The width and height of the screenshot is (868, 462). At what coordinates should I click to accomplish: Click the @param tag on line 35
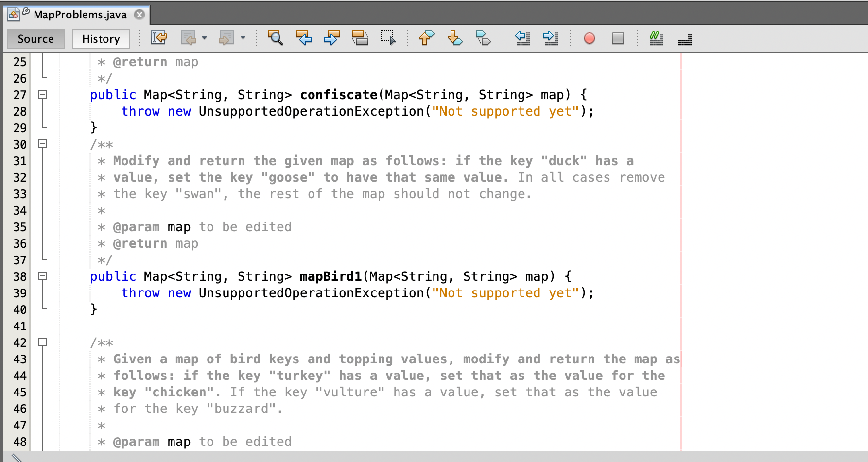[x=136, y=227]
